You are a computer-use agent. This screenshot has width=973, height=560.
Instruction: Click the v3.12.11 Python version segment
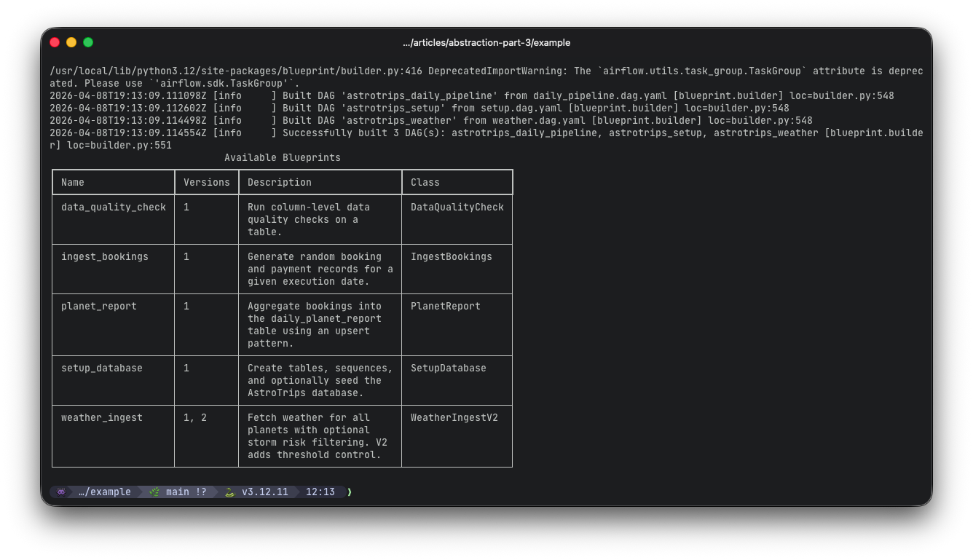point(264,492)
